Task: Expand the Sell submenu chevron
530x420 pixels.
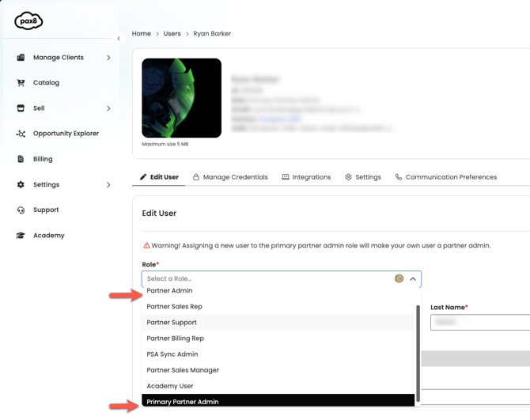Action: coord(108,108)
